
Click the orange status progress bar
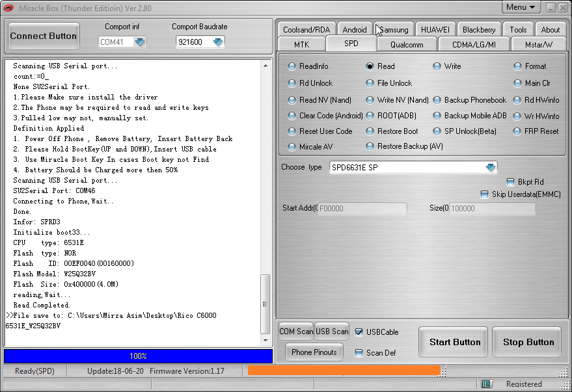click(344, 371)
